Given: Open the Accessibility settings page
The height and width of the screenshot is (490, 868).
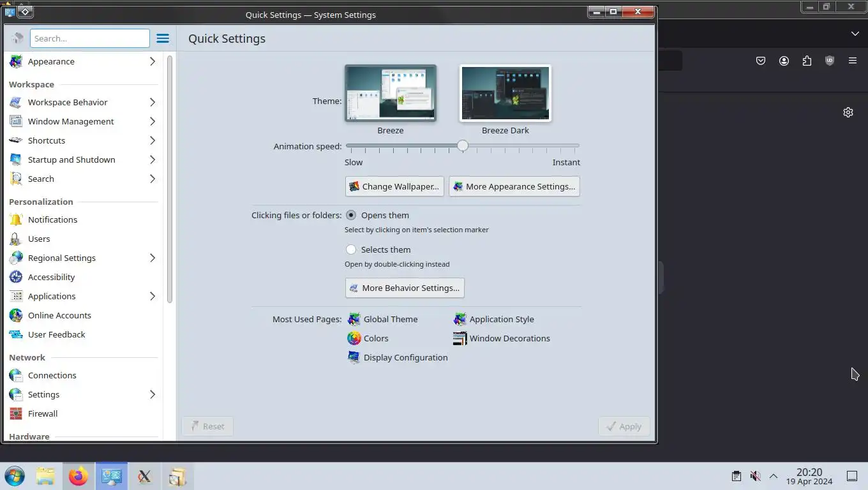Looking at the screenshot, I should pos(83,277).
